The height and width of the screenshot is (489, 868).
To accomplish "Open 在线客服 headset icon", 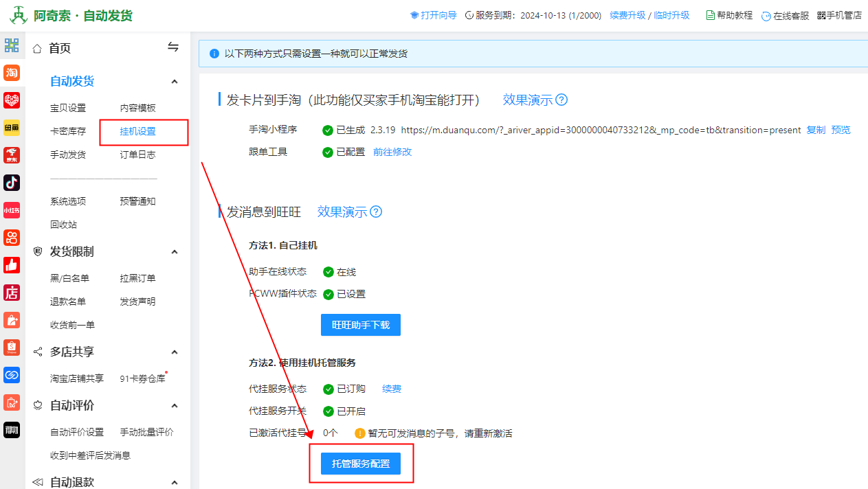I will point(766,16).
